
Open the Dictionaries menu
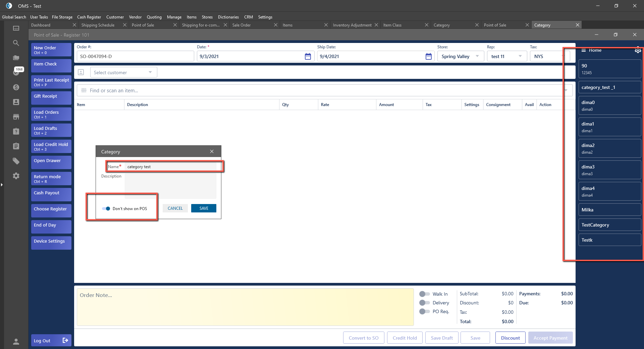228,17
